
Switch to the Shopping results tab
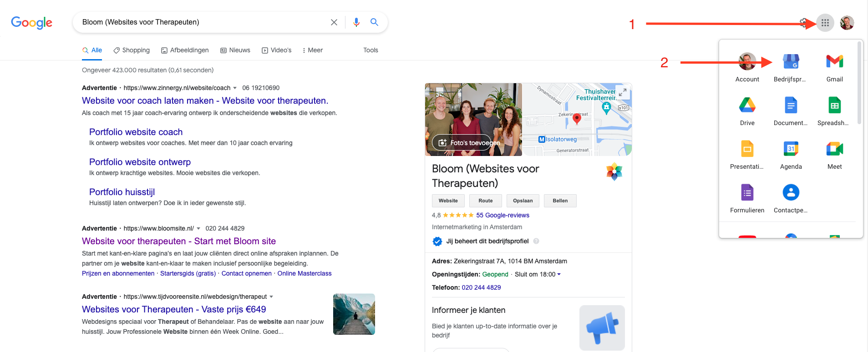click(132, 50)
